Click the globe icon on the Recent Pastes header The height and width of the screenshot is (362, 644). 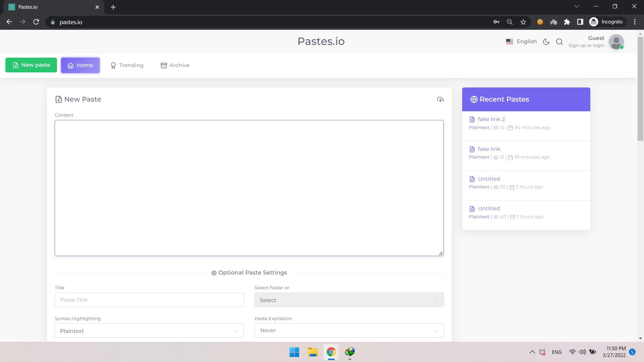[474, 99]
